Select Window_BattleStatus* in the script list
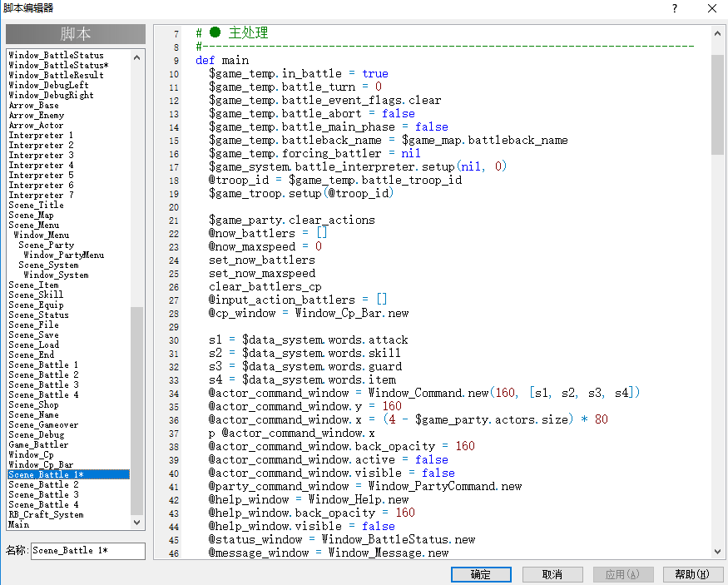Screen dimensions: 728x585 pyautogui.click(x=59, y=65)
